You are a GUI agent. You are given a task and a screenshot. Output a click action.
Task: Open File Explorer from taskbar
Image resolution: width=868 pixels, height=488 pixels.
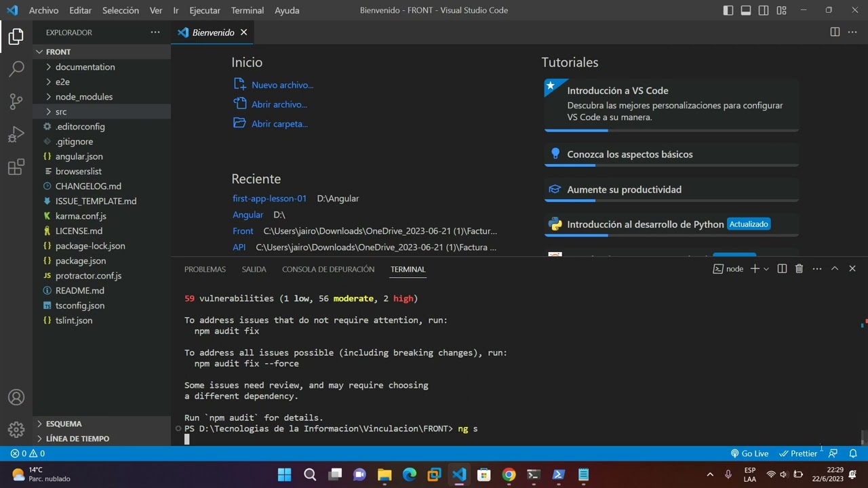pos(384,474)
